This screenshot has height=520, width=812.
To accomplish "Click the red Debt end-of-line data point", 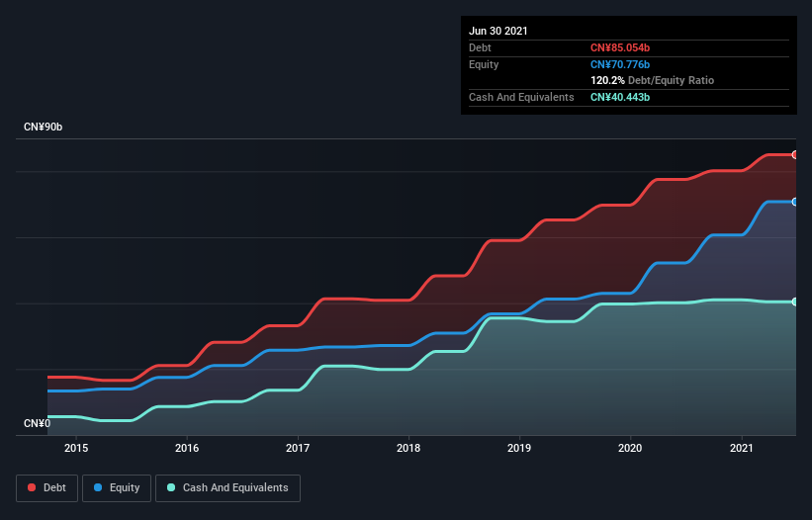I will tap(795, 154).
